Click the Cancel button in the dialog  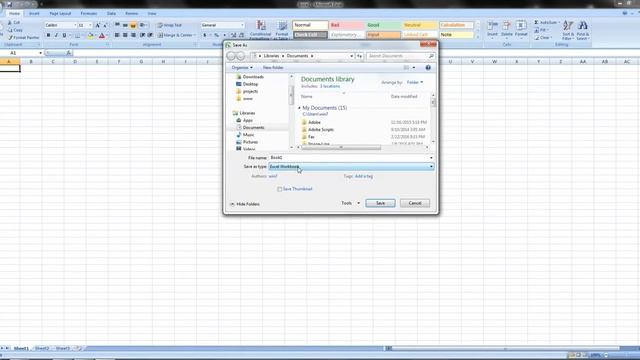point(415,203)
